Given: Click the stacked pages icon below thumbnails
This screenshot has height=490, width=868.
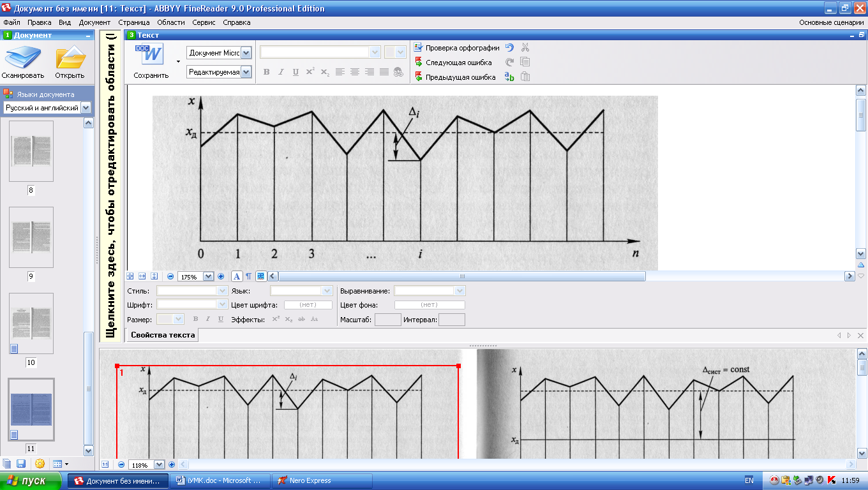Looking at the screenshot, I should pos(6,464).
